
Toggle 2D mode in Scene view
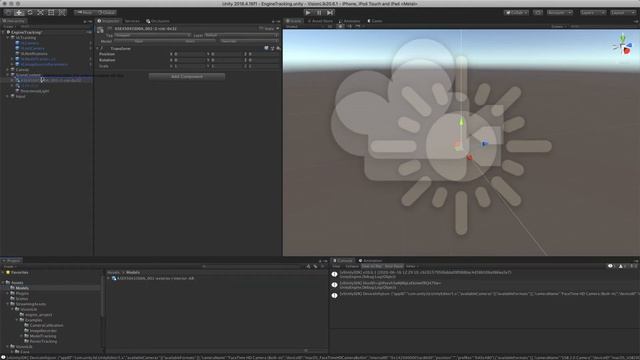click(330, 26)
